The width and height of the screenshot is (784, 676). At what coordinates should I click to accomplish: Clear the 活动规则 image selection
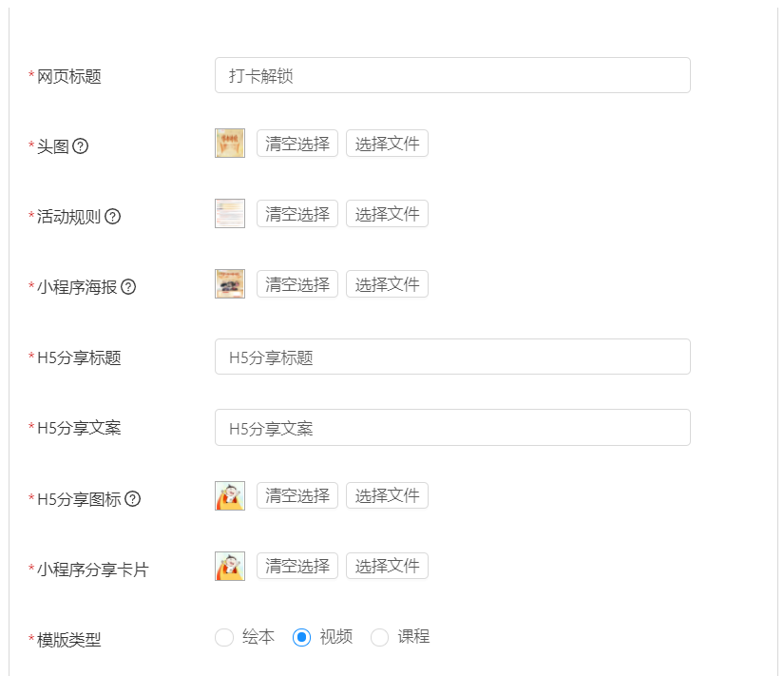pyautogui.click(x=297, y=214)
